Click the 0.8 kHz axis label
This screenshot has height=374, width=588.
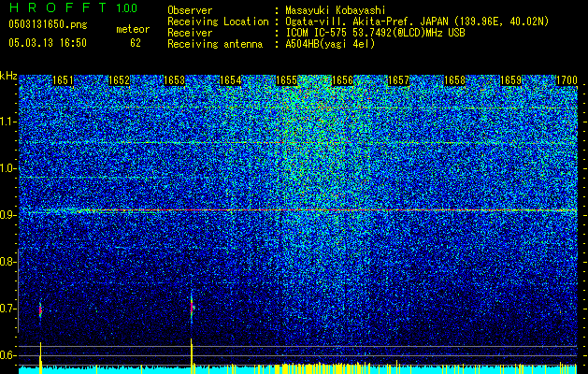point(7,262)
